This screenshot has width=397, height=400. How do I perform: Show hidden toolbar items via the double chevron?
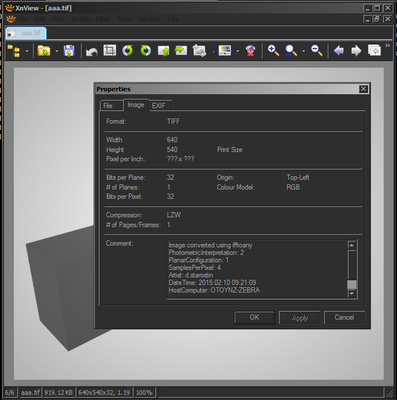[x=387, y=46]
